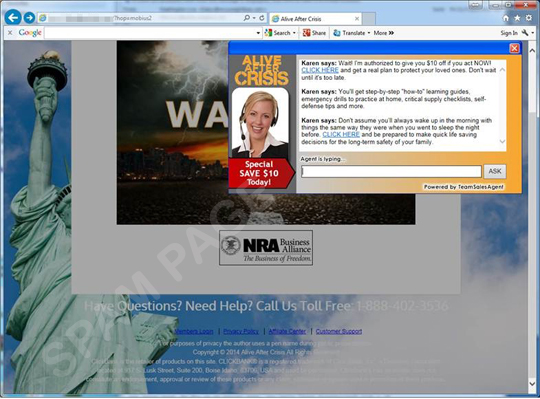Expand the Search button dropdown arrow

coord(294,33)
